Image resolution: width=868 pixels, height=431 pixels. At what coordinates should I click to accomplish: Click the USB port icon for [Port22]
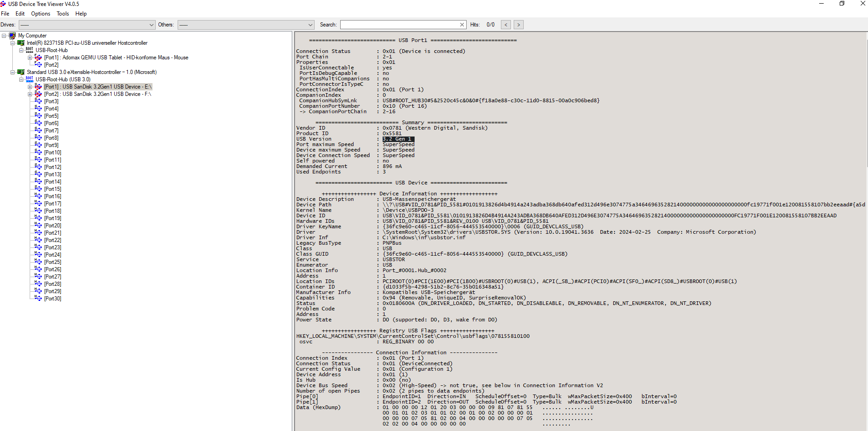38,240
